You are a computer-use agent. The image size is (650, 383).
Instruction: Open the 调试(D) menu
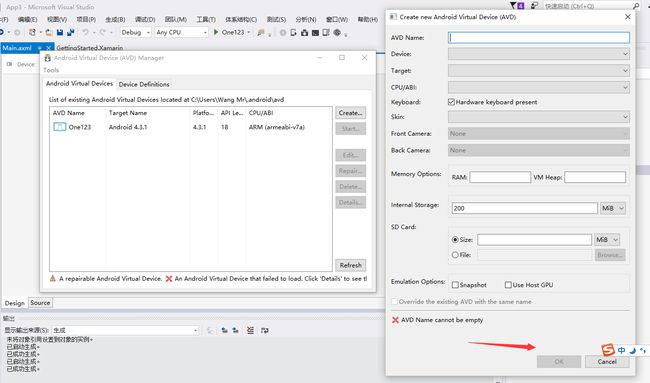(145, 19)
